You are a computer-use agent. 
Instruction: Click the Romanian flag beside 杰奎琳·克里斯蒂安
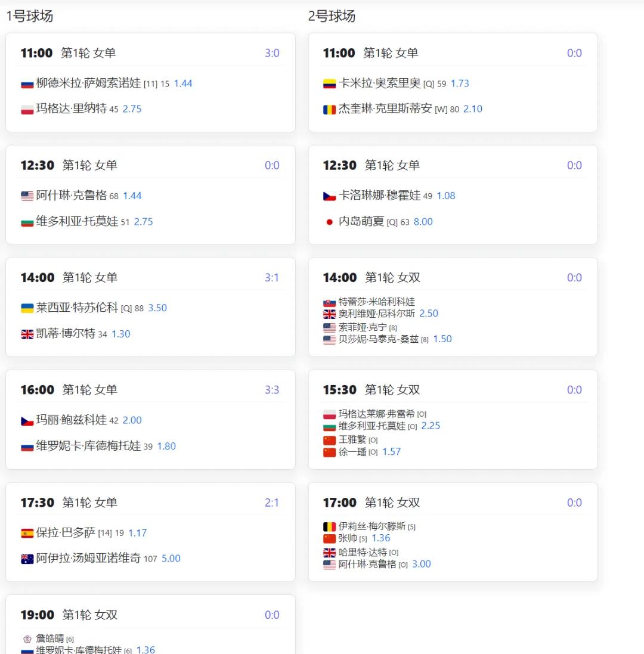pyautogui.click(x=330, y=109)
